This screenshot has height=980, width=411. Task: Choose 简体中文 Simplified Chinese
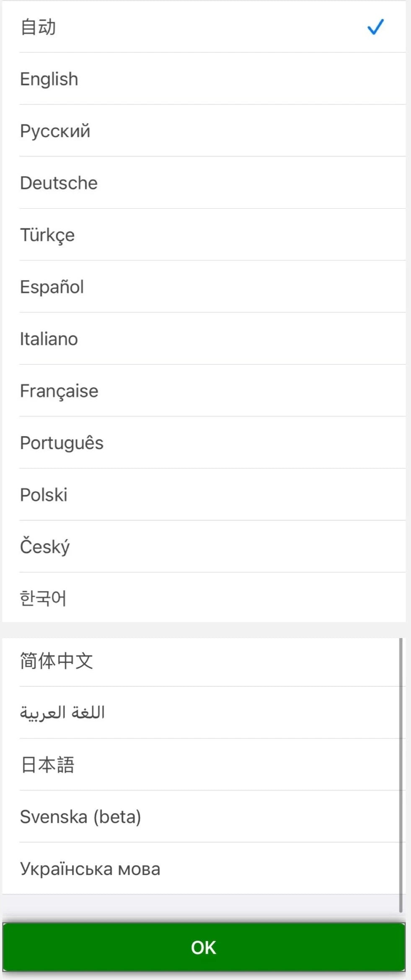pos(57,661)
